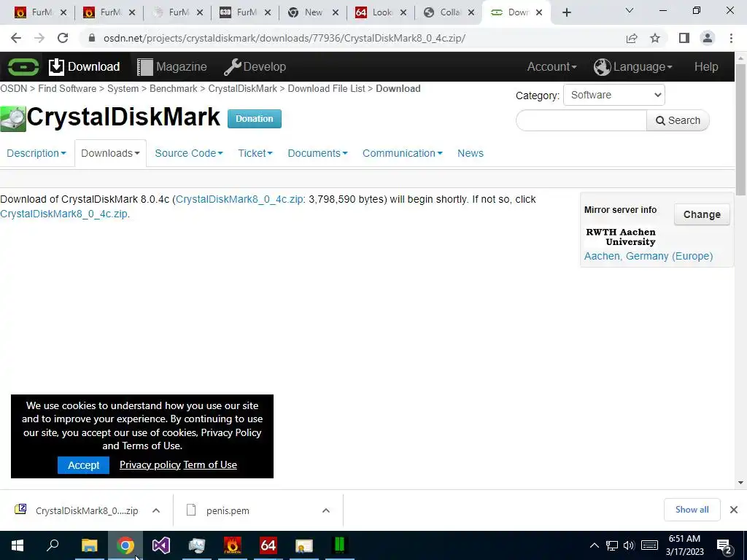Open the Privacy policy link
The height and width of the screenshot is (560, 747).
coord(150,464)
